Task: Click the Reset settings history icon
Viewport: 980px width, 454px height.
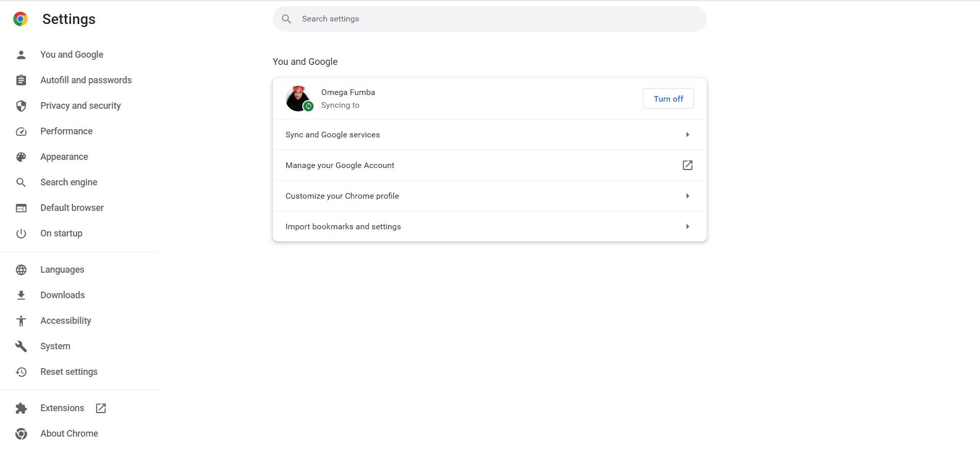Action: tap(21, 372)
